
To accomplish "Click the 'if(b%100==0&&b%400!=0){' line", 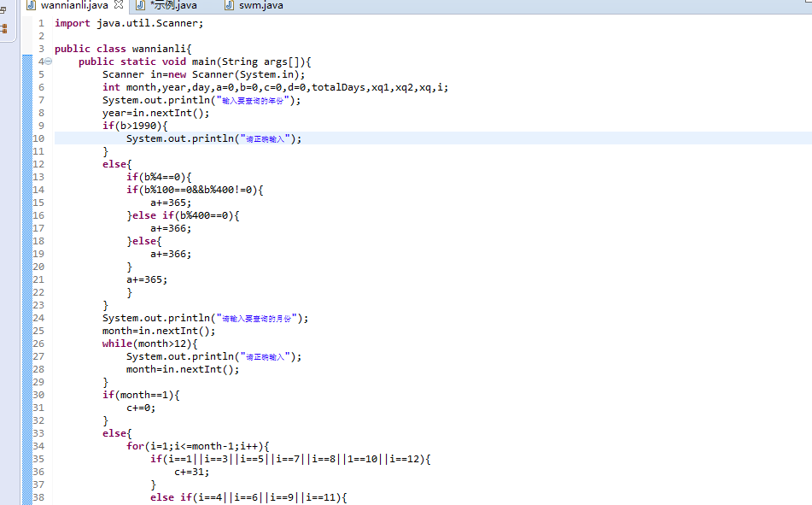I will tap(195, 190).
